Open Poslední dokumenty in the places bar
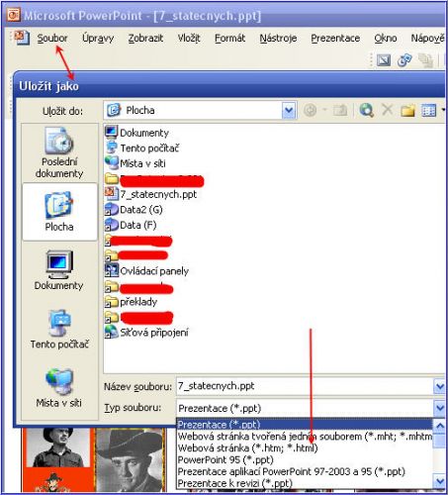 (59, 153)
